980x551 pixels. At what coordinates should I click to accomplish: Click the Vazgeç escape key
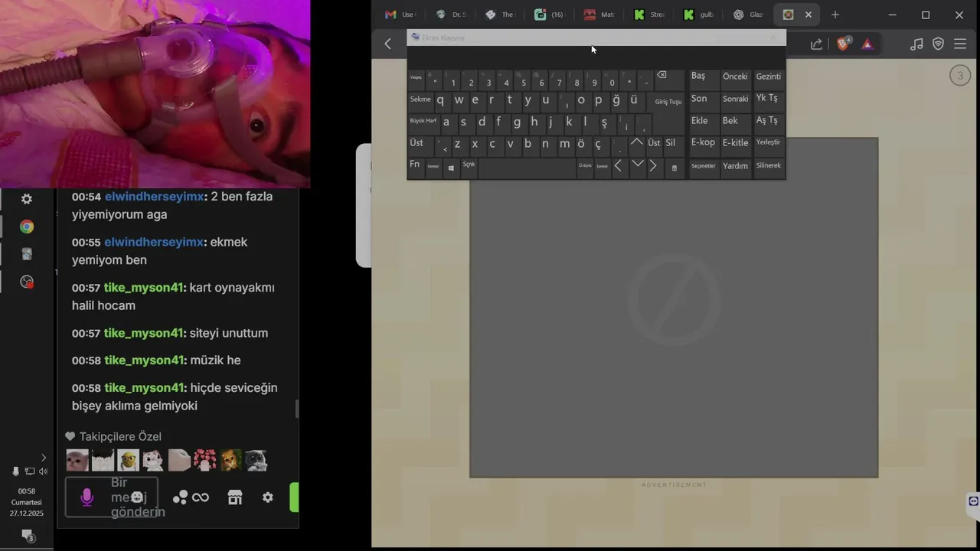[x=416, y=79]
